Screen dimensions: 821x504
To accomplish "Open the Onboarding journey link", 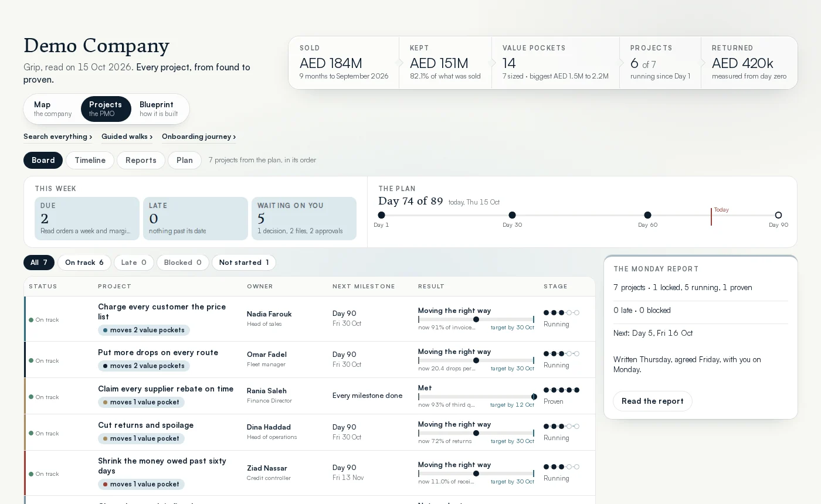I will [x=199, y=137].
